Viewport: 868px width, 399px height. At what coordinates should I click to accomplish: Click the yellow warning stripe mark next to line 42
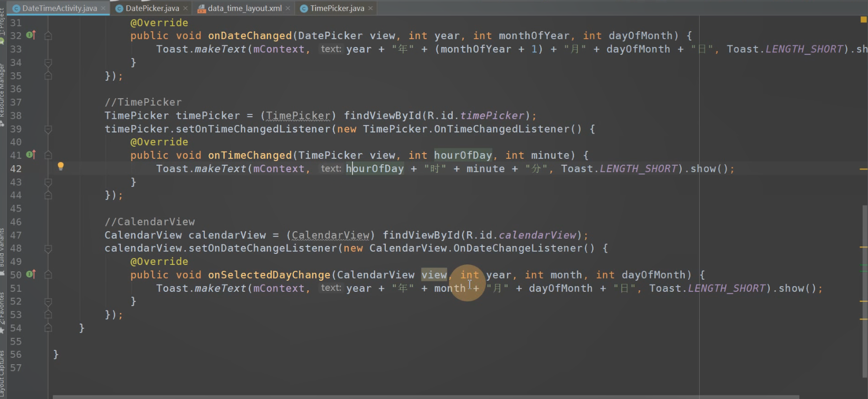pos(864,169)
